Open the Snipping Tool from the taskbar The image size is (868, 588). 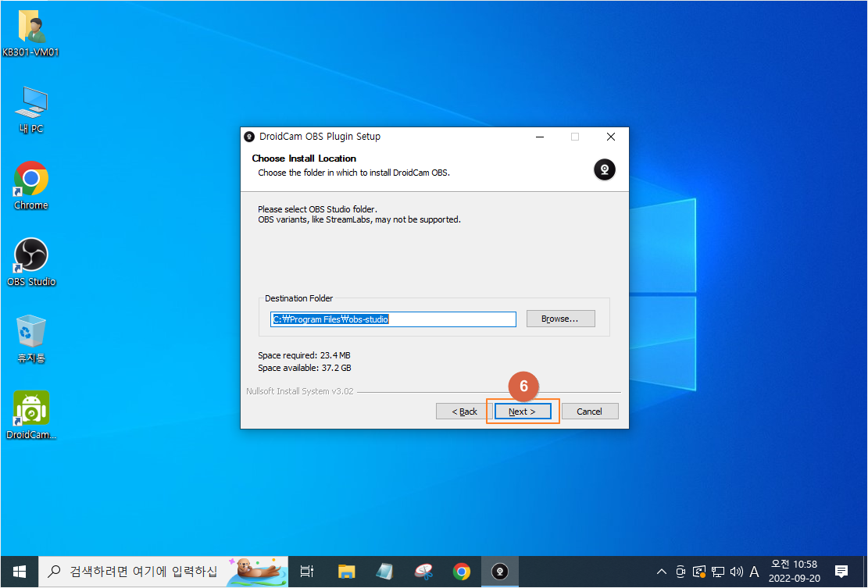[423, 572]
